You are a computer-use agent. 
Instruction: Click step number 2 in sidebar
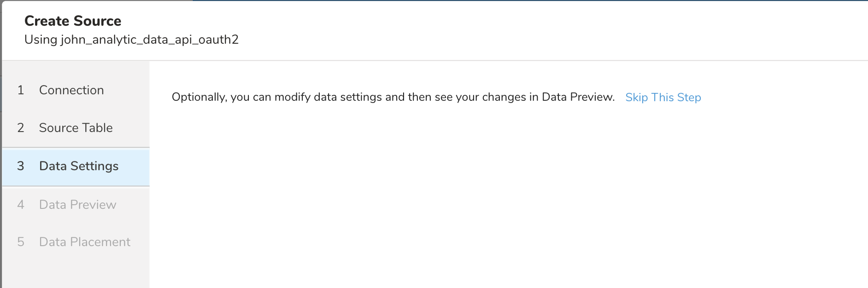[21, 128]
